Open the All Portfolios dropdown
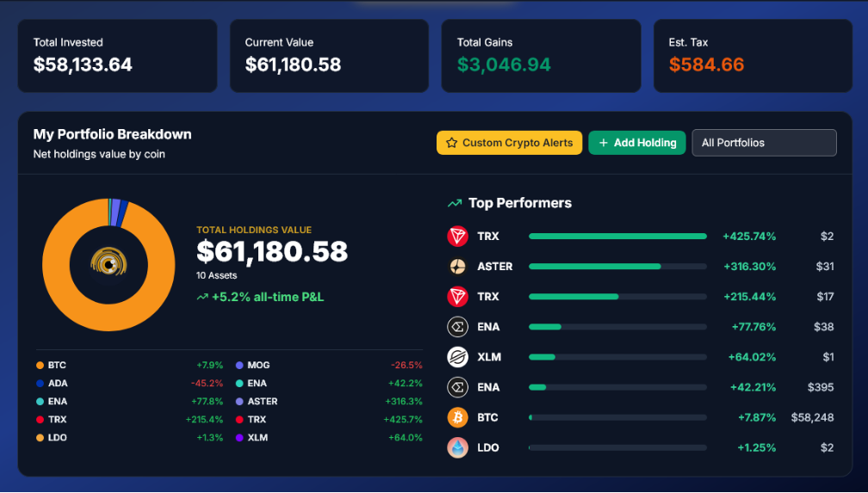868x493 pixels. [x=764, y=143]
